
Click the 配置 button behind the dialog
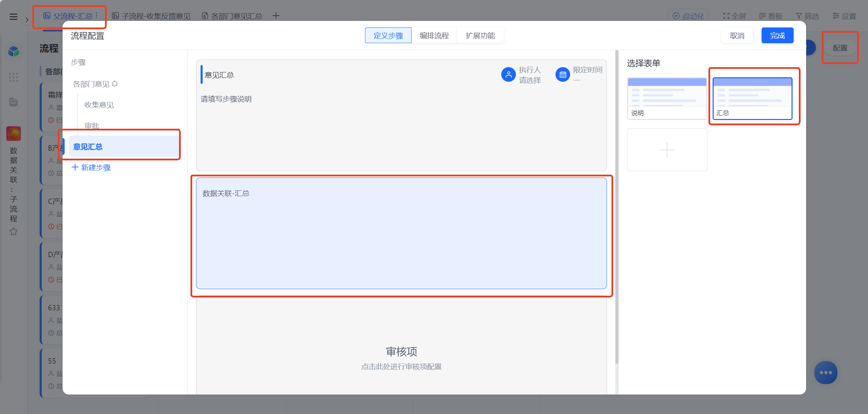[x=840, y=48]
